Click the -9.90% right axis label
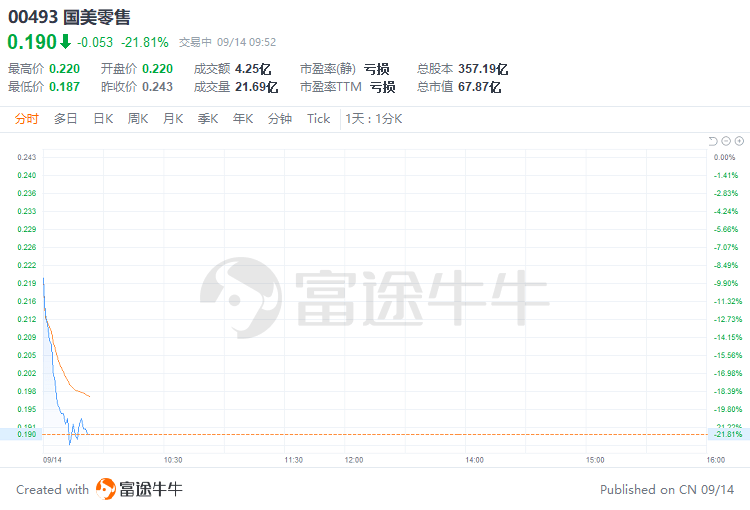The image size is (750, 510). click(727, 283)
